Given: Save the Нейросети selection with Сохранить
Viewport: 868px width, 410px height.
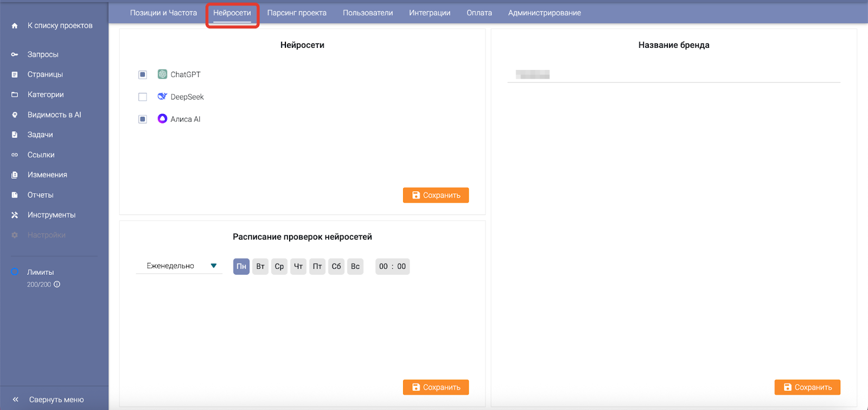Looking at the screenshot, I should [436, 195].
